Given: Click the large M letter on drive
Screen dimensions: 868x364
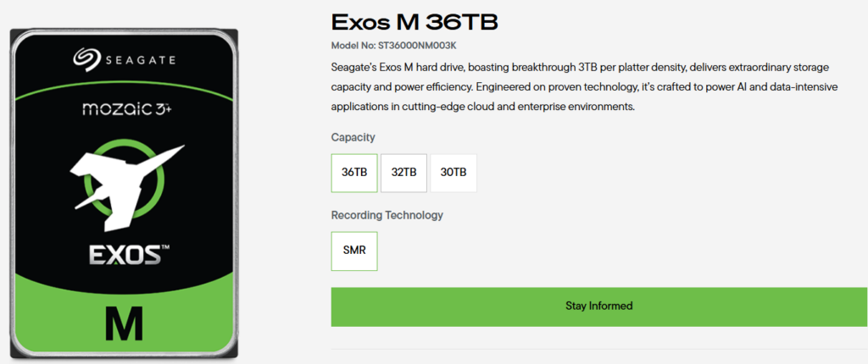Looking at the screenshot, I should tap(124, 323).
